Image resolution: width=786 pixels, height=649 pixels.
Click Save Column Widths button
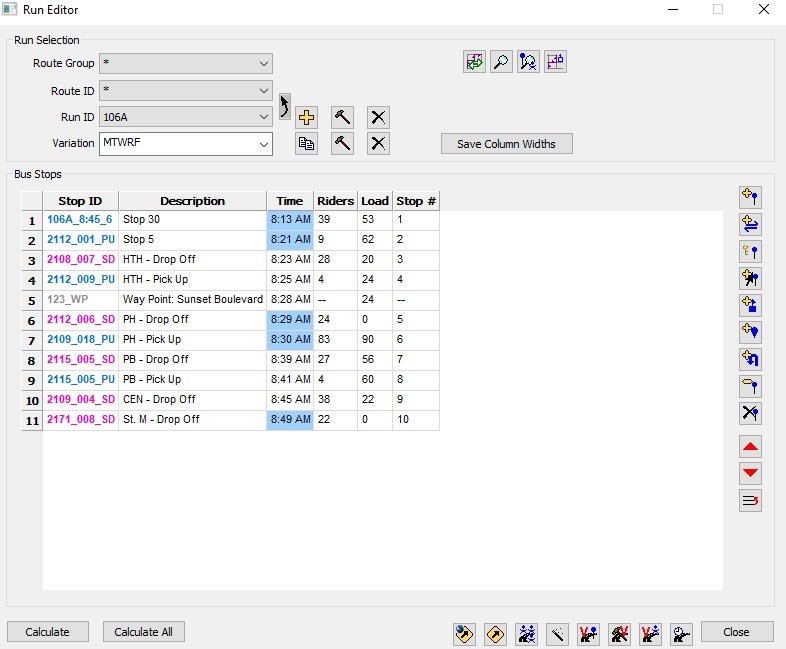point(507,144)
